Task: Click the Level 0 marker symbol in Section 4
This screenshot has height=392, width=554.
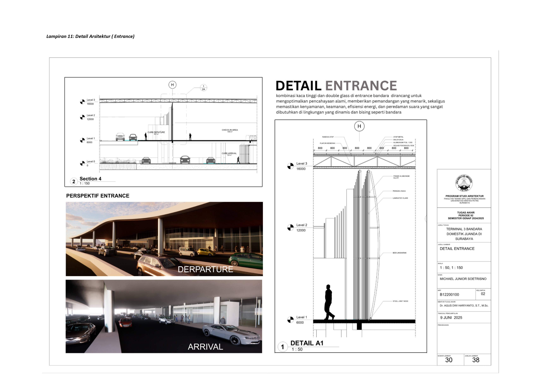Action: pyautogui.click(x=82, y=163)
